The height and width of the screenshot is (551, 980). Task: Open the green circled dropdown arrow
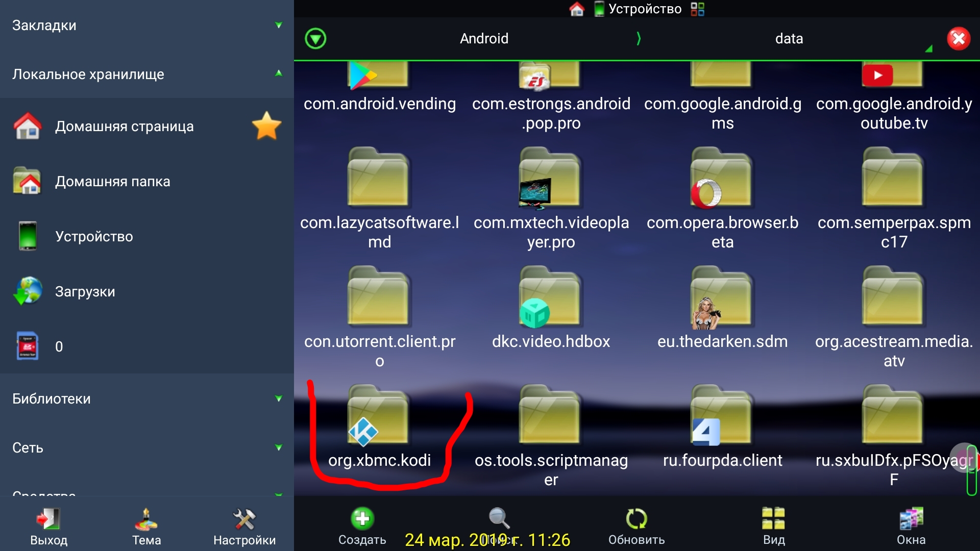point(315,39)
